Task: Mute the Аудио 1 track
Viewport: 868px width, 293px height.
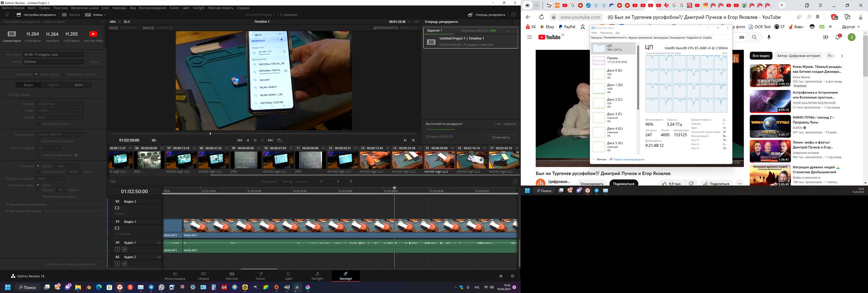Action: pos(124,250)
